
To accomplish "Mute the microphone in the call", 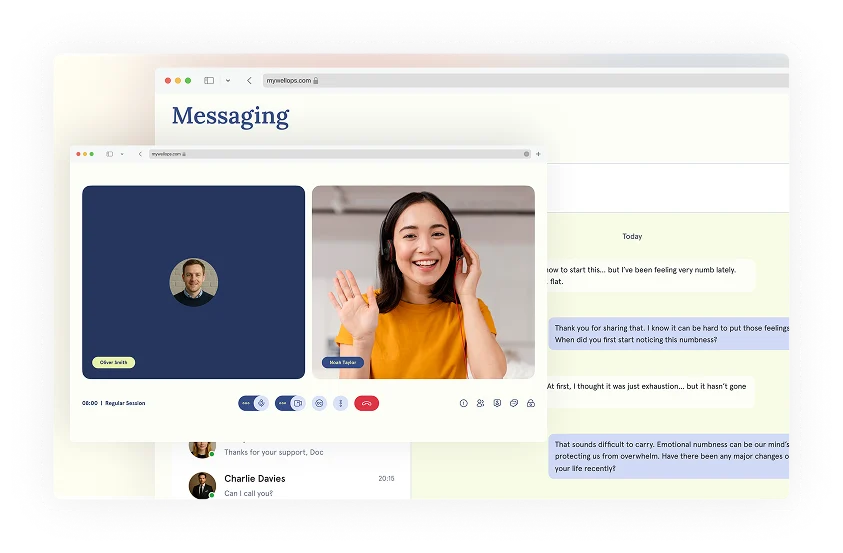I will click(x=261, y=403).
